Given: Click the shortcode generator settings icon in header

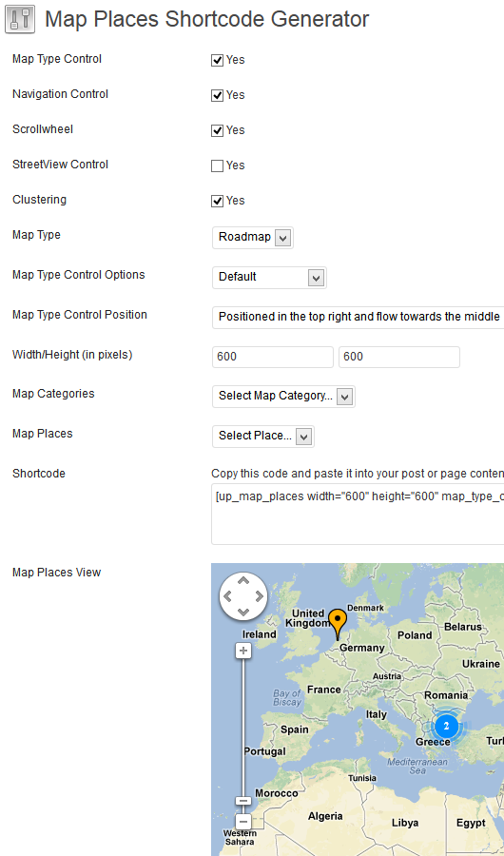Looking at the screenshot, I should pyautogui.click(x=20, y=19).
